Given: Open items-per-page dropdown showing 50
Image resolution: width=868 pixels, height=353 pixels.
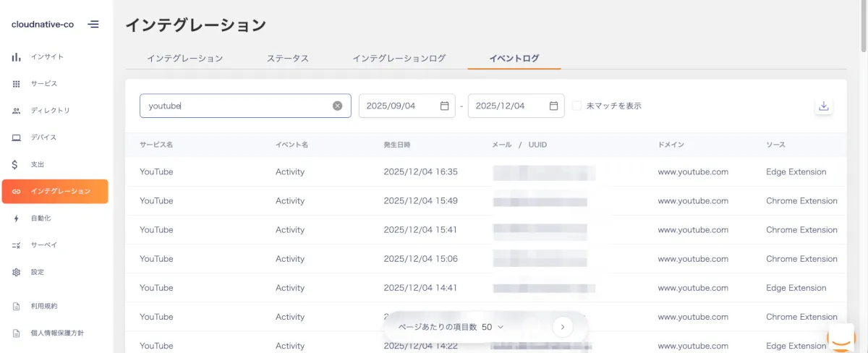Looking at the screenshot, I should (492, 327).
